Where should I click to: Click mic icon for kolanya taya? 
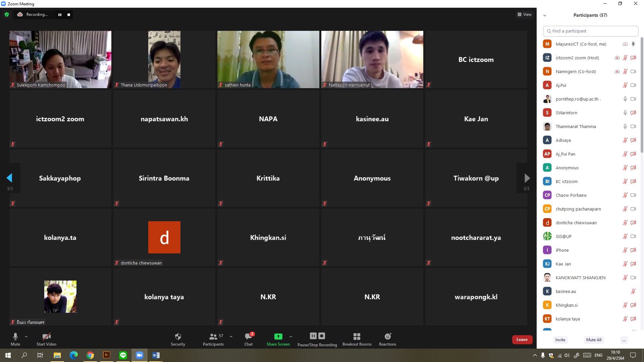tap(625, 319)
